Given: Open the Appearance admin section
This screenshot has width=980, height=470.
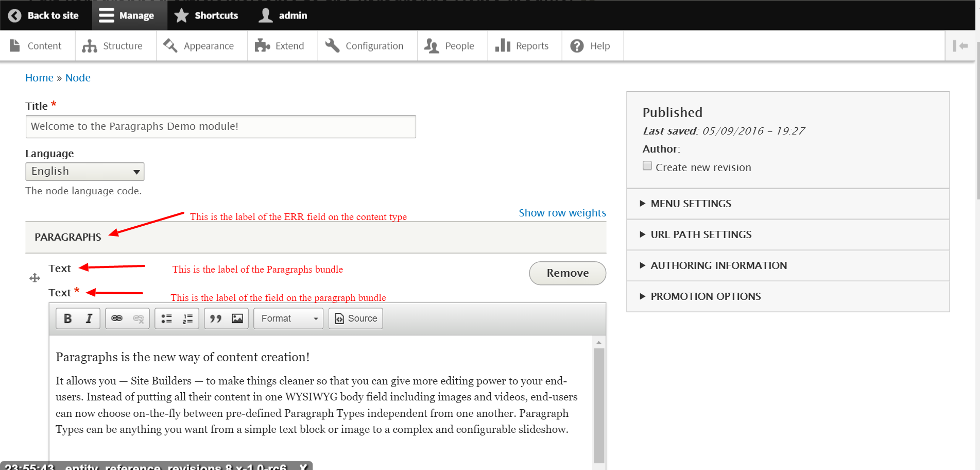Looking at the screenshot, I should pyautogui.click(x=199, y=46).
